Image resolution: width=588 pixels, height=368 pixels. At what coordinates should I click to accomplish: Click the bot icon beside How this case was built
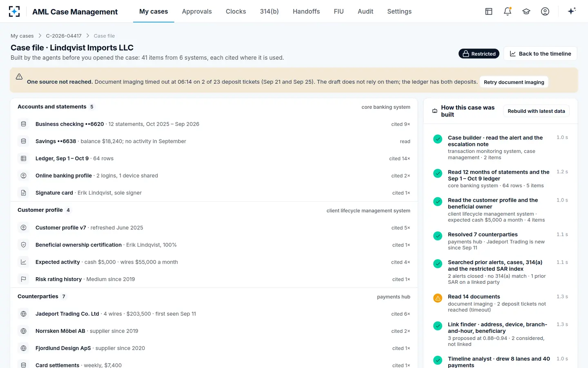(x=435, y=111)
